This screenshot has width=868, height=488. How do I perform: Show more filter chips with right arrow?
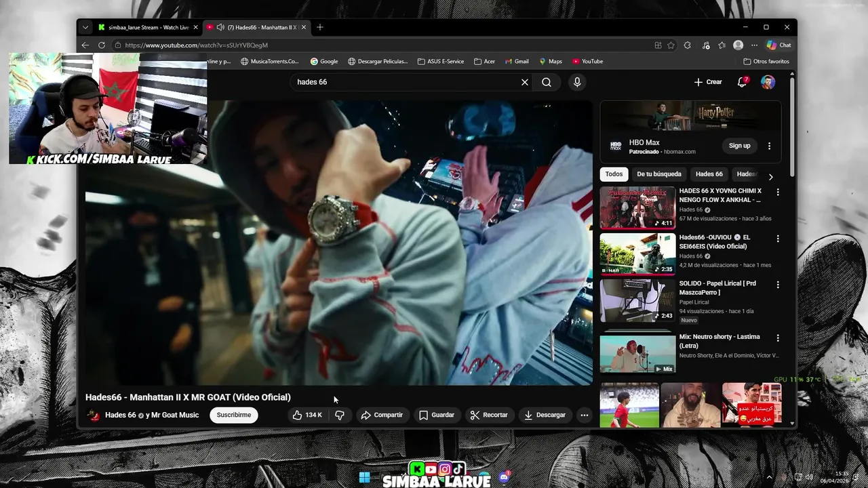coord(770,176)
